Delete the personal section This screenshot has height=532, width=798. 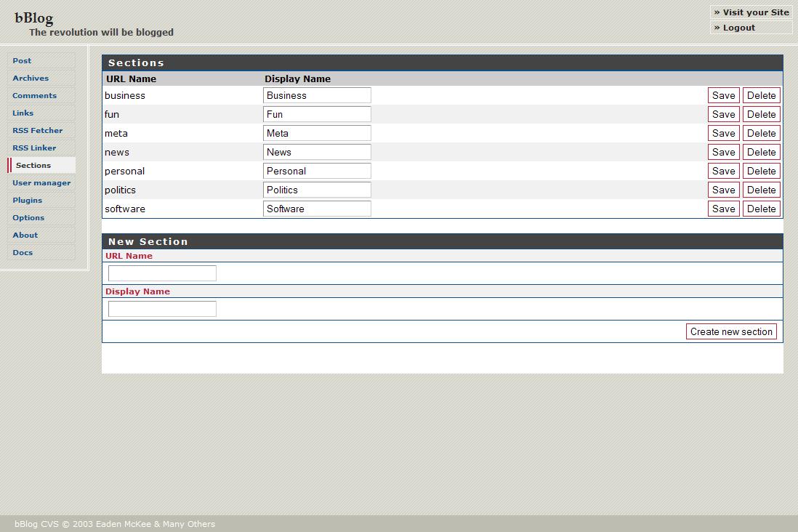pos(762,171)
